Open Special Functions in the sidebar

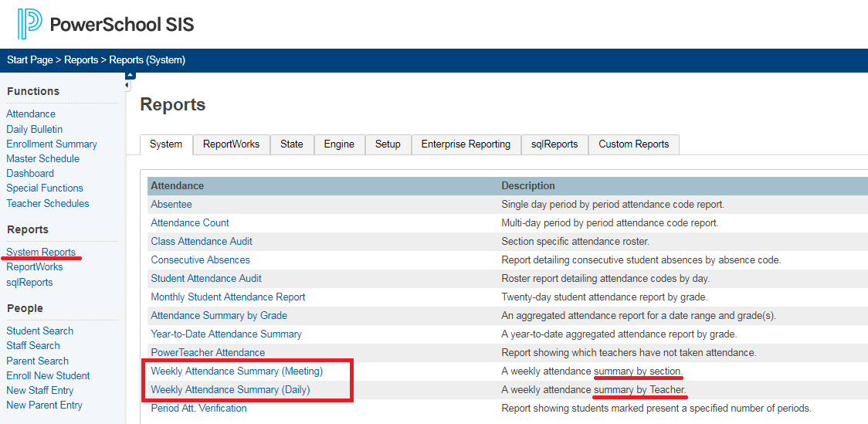pyautogui.click(x=45, y=188)
